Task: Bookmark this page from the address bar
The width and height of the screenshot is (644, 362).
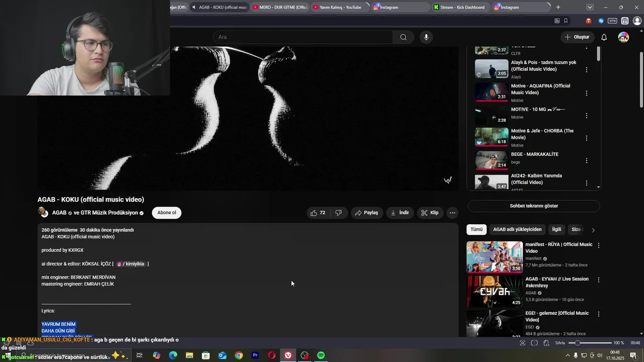Action: (566, 21)
